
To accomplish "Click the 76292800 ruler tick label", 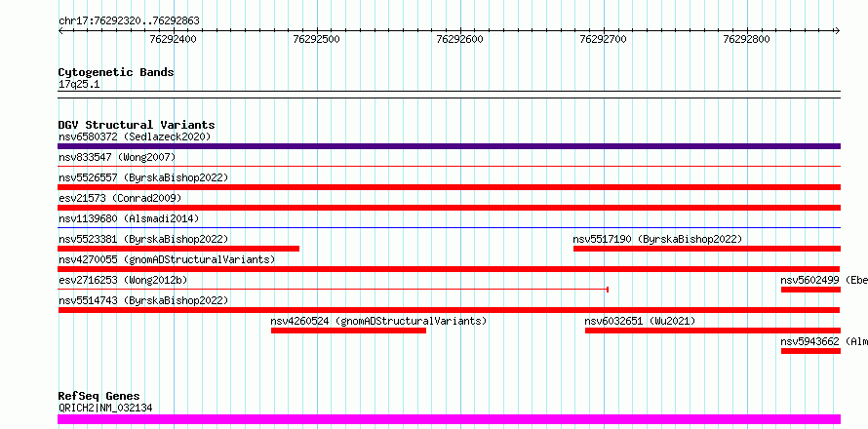I will coord(747,39).
